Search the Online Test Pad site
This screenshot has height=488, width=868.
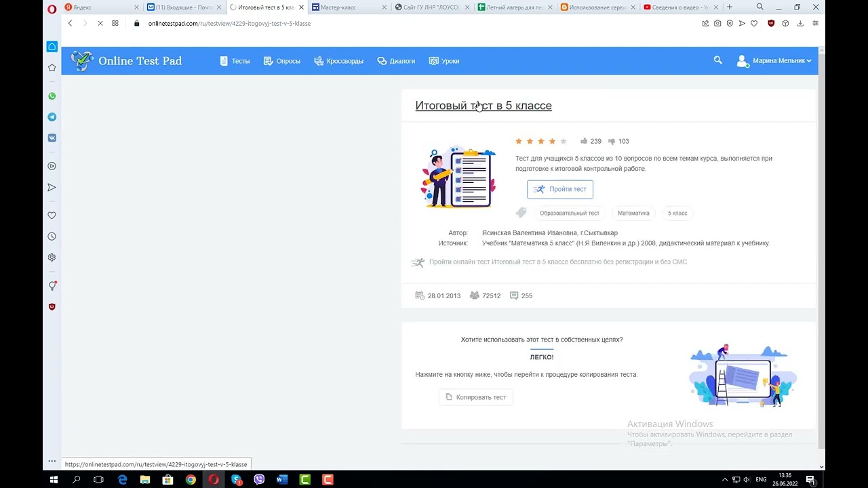(718, 60)
